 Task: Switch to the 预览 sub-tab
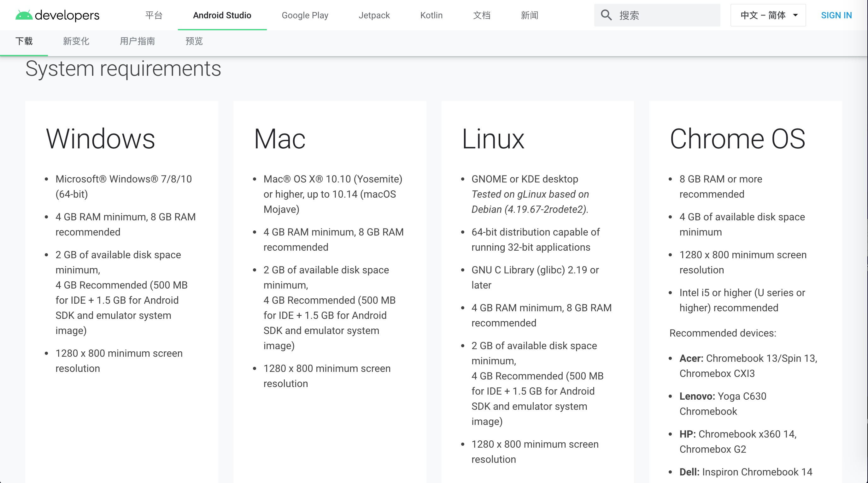194,41
